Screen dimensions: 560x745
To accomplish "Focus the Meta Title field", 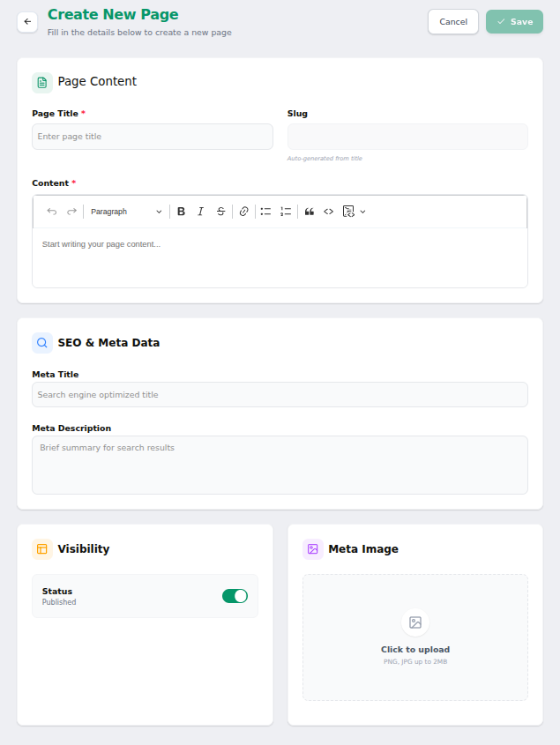I will 280,395.
